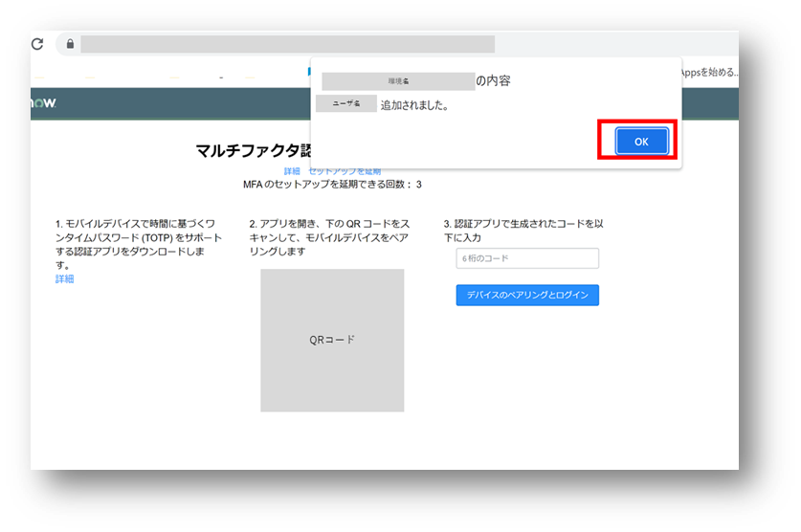Click the OK button in the dialog
This screenshot has width=801, height=532.
[x=641, y=142]
